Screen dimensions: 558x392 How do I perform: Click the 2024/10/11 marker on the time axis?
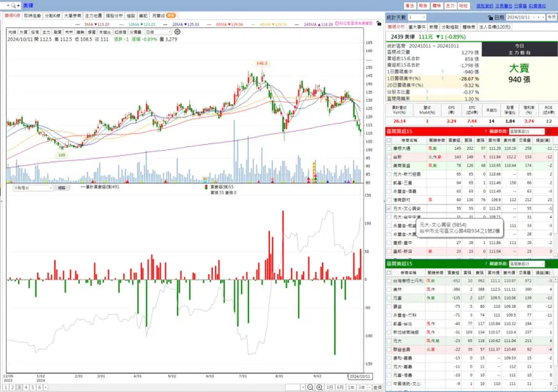(x=360, y=376)
